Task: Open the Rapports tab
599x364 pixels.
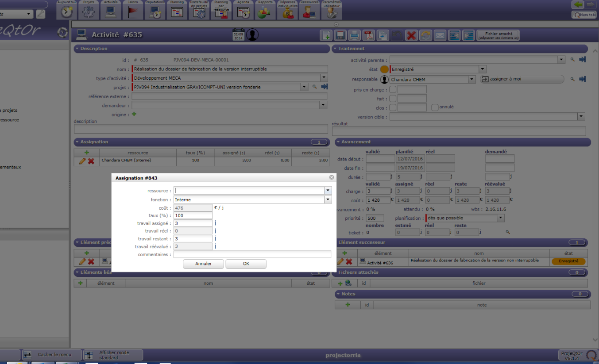Action: 265,10
